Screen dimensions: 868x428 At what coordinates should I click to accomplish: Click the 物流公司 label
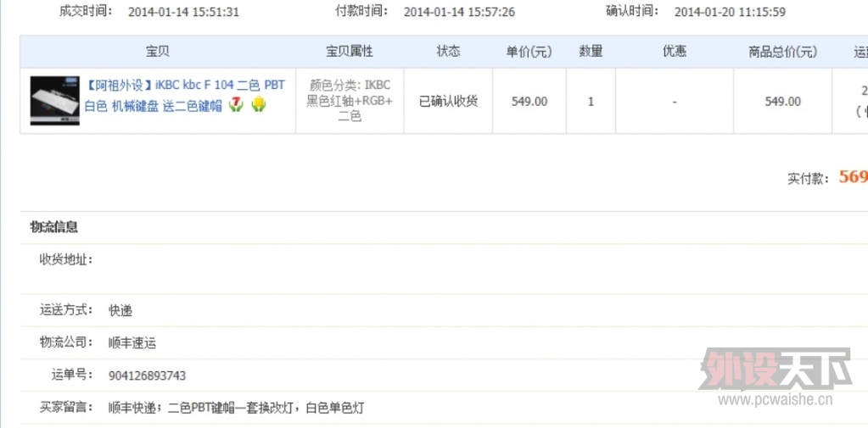pos(66,342)
